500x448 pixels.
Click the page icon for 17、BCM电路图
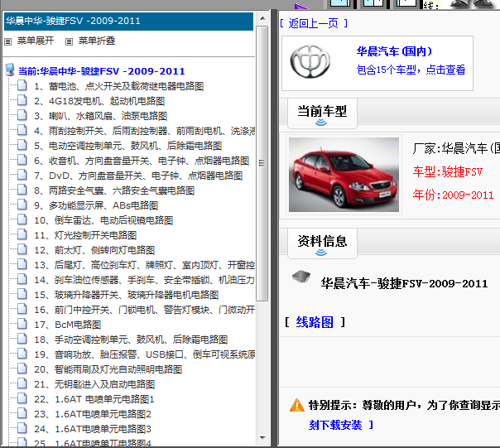22,324
